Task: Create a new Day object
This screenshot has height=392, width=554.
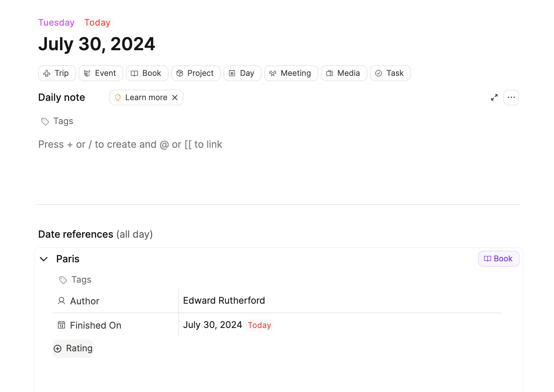Action: [x=242, y=73]
